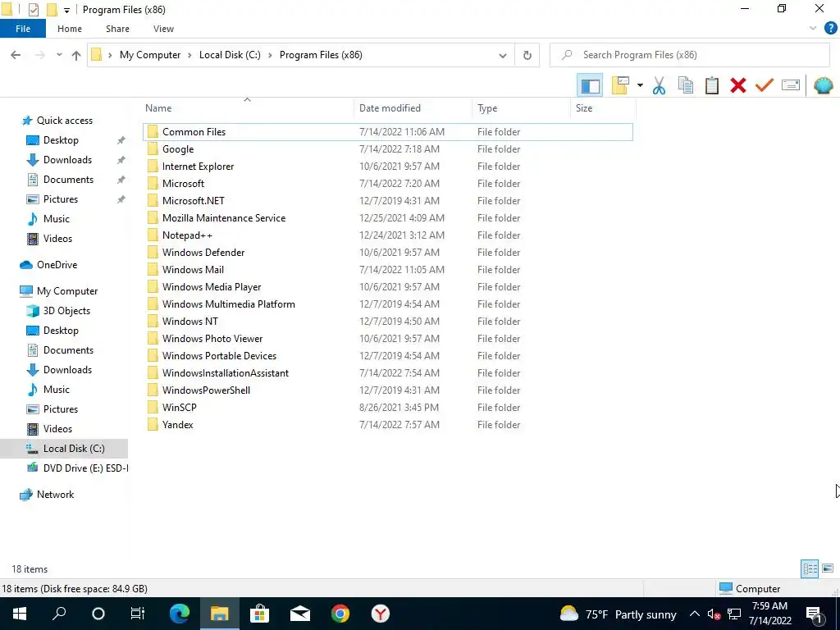Select OneDrive in navigation pane
Screen dimensions: 840x630
57,265
